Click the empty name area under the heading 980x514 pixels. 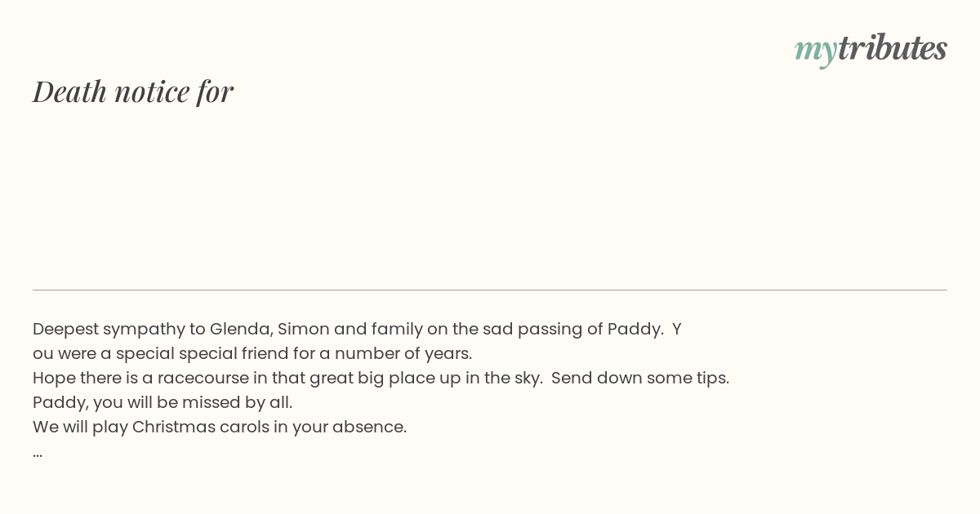point(490,196)
